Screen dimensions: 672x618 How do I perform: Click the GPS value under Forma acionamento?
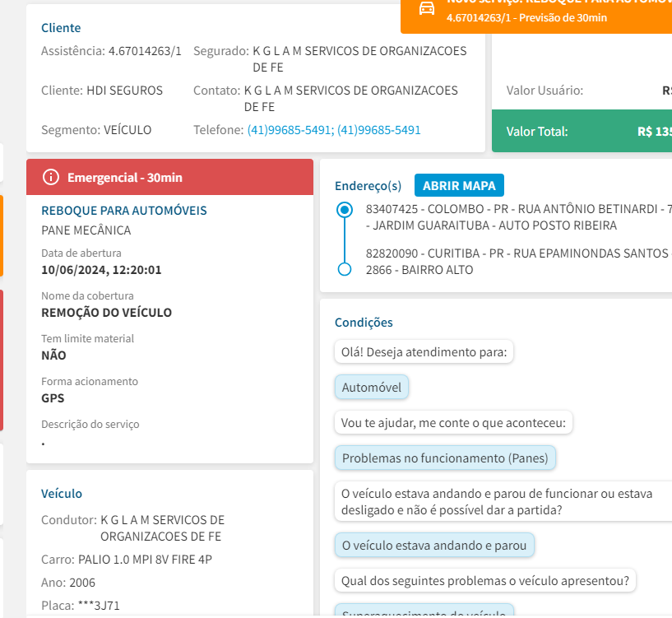pyautogui.click(x=53, y=398)
